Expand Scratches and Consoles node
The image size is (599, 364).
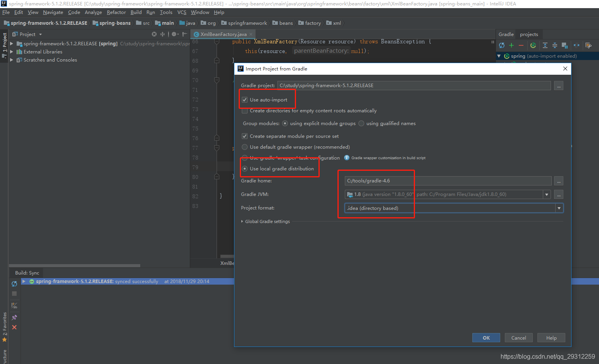pos(12,60)
